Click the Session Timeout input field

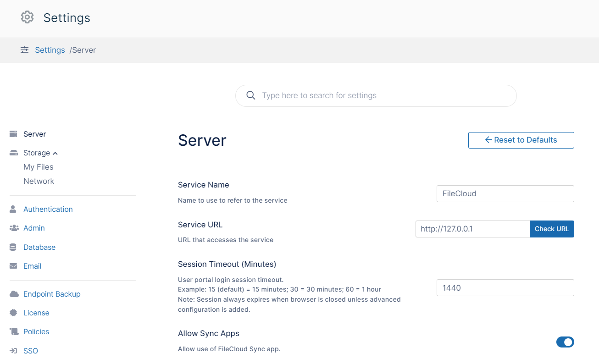[505, 288]
